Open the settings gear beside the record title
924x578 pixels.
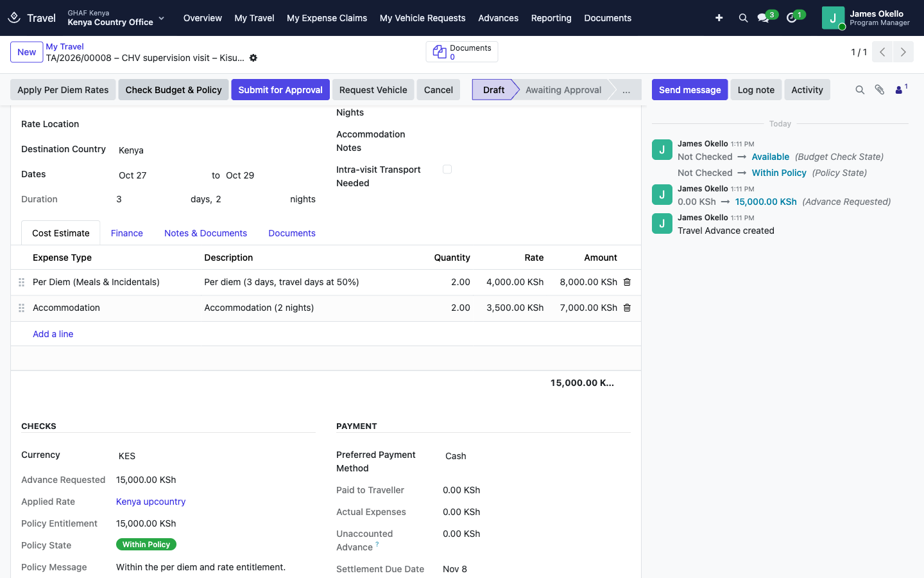[253, 58]
